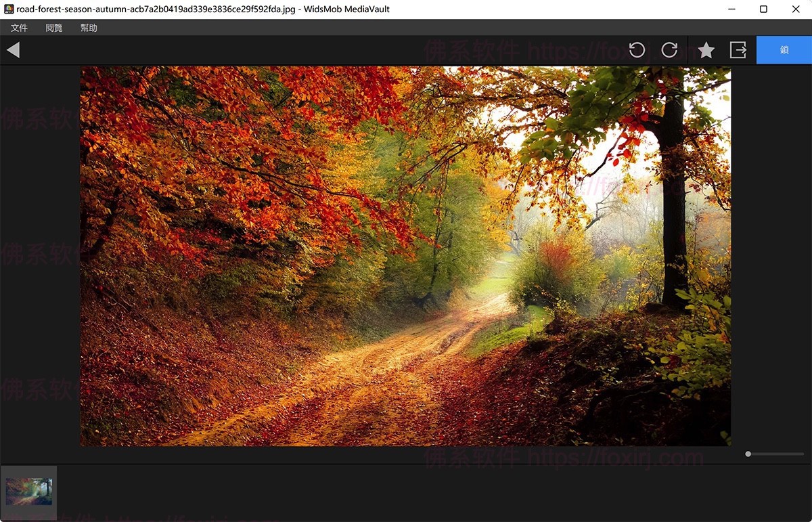The width and height of the screenshot is (812, 522).
Task: Click the zoom slider handle
Action: (748, 454)
